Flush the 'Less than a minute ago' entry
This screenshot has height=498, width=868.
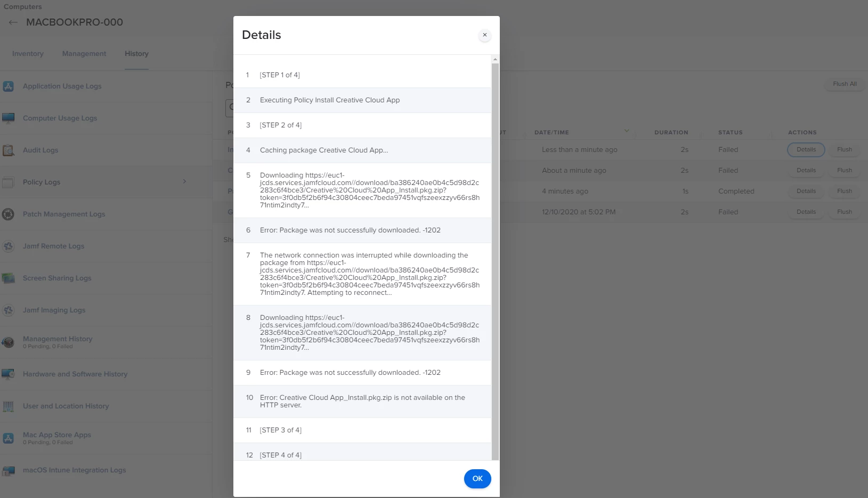coord(844,149)
